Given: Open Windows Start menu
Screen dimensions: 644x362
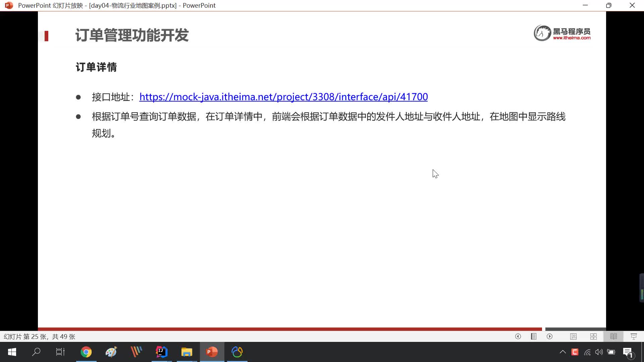Looking at the screenshot, I should (12, 352).
